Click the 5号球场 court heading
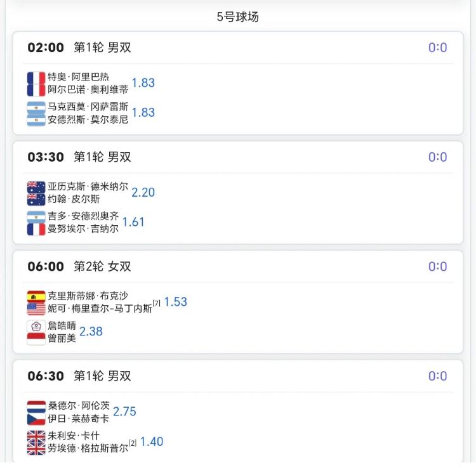 (x=238, y=17)
